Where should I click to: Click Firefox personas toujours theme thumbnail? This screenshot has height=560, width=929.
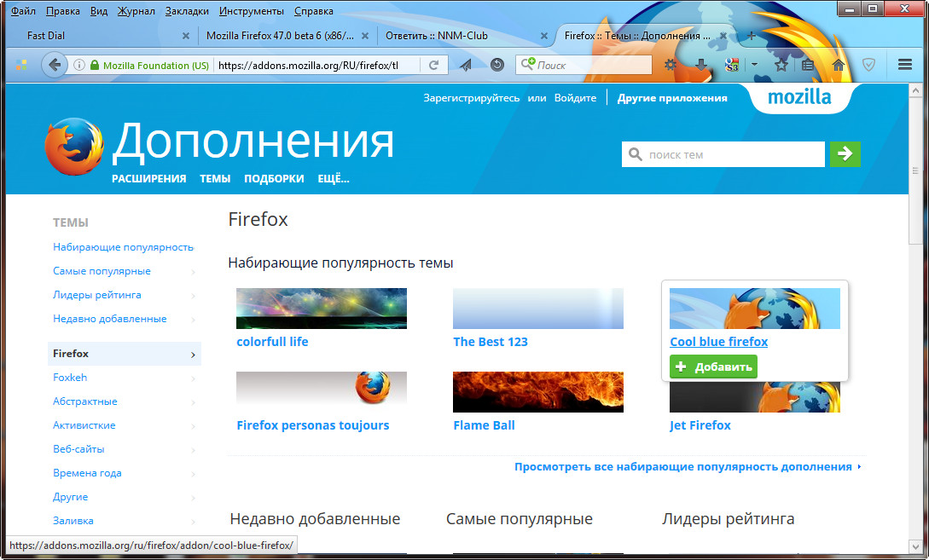pos(321,392)
